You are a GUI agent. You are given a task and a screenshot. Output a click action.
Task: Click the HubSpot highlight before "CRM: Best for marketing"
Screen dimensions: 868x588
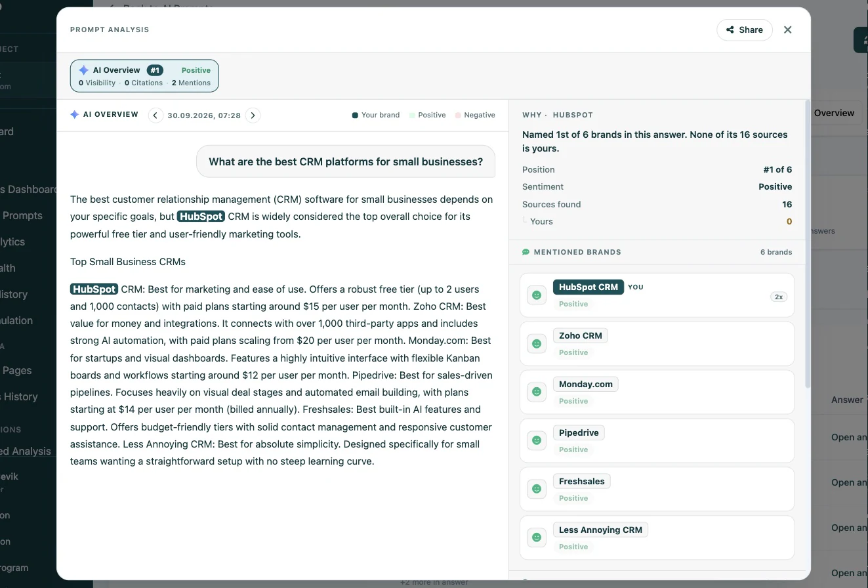point(94,289)
